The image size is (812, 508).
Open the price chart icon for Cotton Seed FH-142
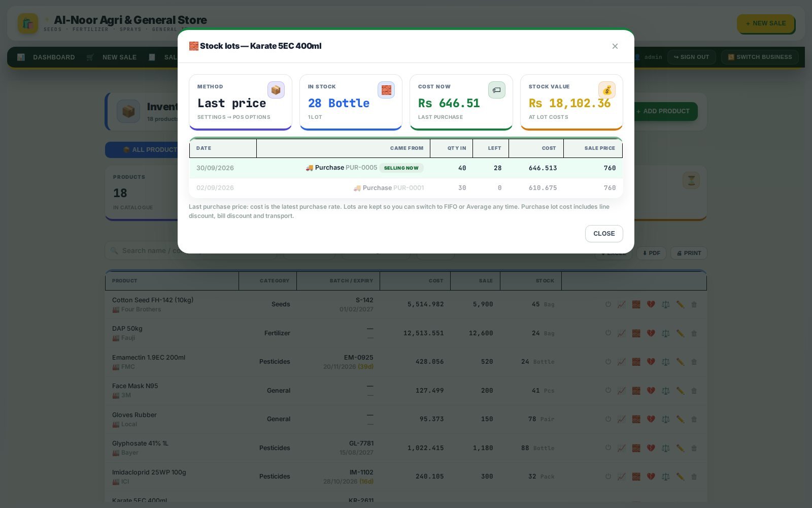click(x=622, y=305)
